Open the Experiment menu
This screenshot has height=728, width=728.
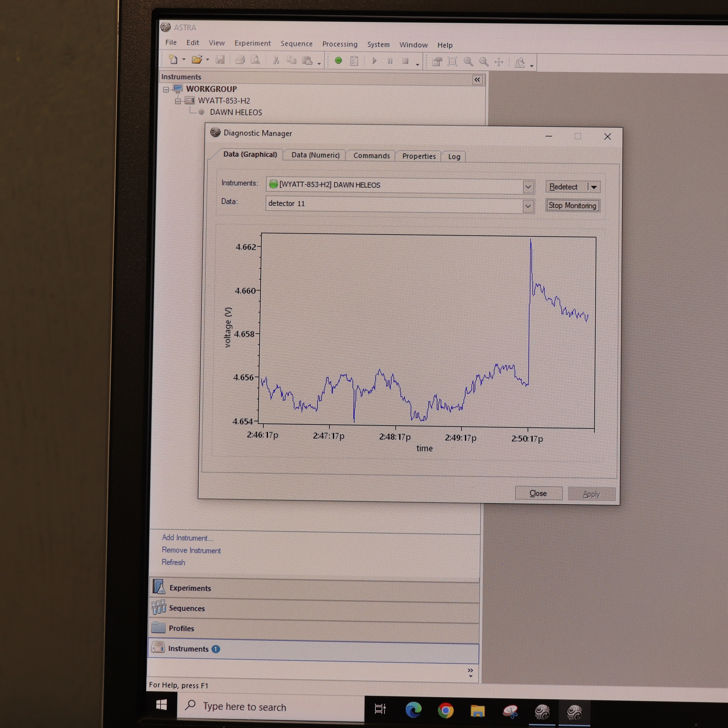[252, 43]
